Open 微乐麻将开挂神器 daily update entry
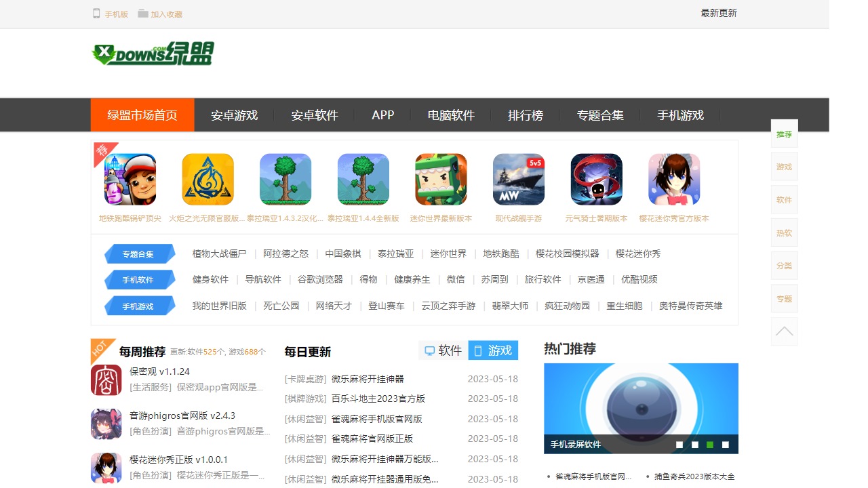 tap(368, 379)
